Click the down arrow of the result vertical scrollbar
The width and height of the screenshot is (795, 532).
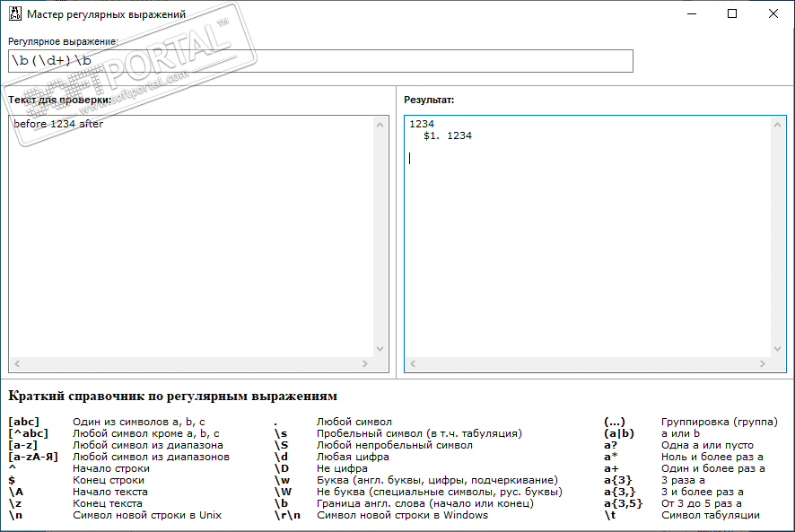(777, 349)
